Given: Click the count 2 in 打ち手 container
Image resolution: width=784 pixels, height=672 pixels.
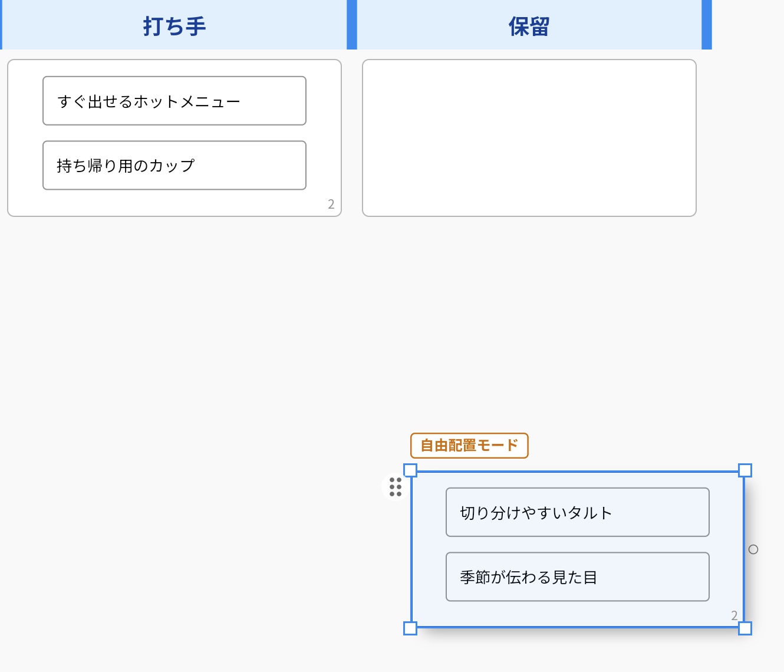Looking at the screenshot, I should [x=331, y=205].
